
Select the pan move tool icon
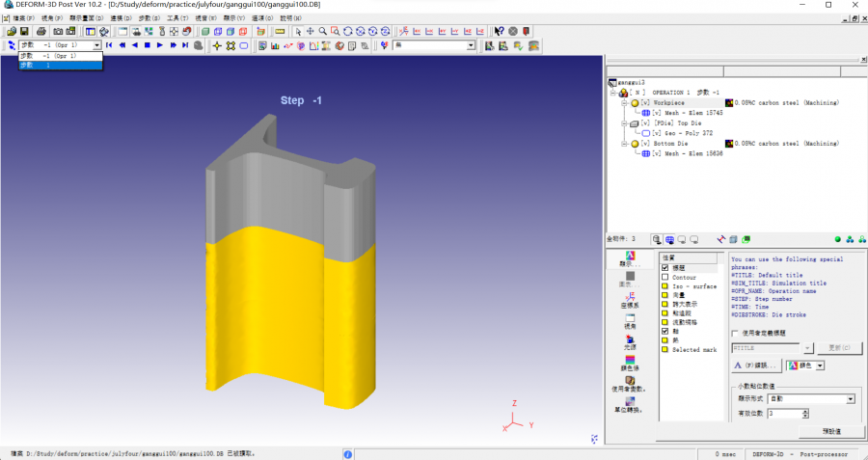[310, 32]
